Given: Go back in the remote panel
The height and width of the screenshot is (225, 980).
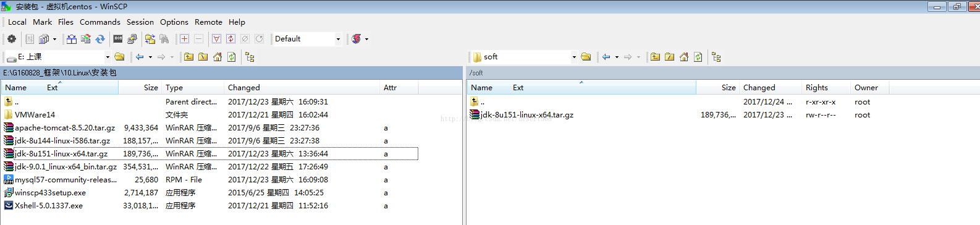Looking at the screenshot, I should pyautogui.click(x=607, y=57).
